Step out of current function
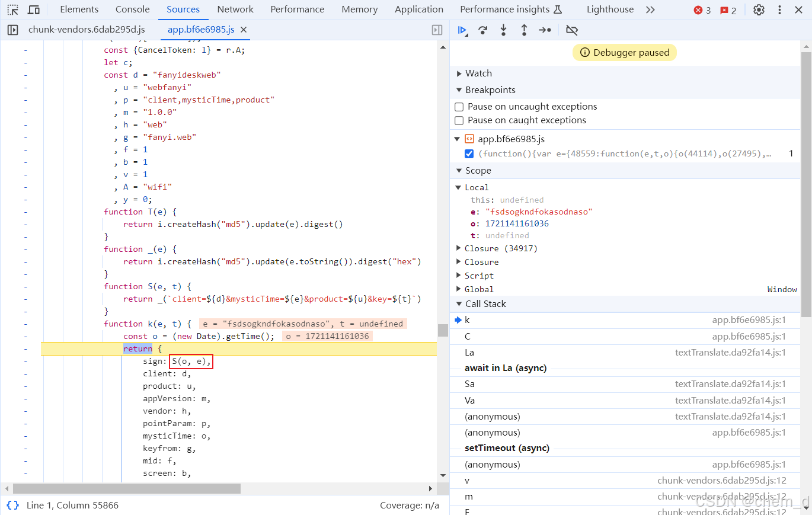The image size is (812, 515). 524,30
